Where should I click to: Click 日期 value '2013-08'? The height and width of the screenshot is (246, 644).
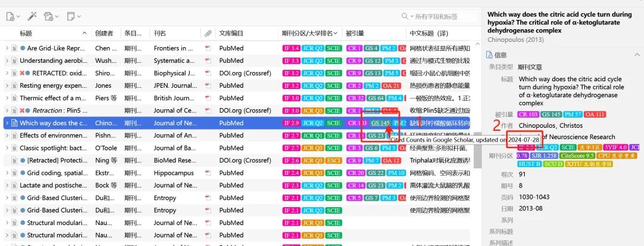click(531, 208)
